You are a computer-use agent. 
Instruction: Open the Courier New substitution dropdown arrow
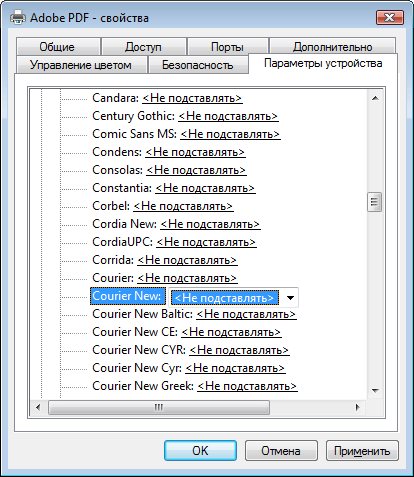click(x=290, y=297)
